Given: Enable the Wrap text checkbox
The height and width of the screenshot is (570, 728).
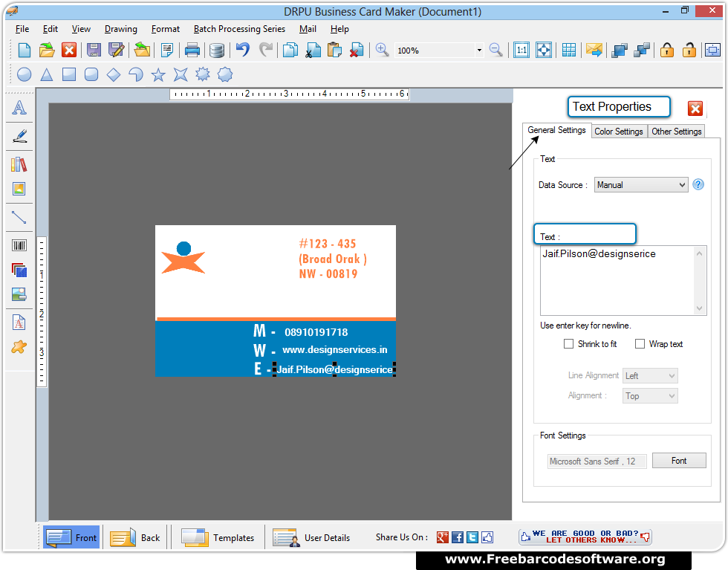Looking at the screenshot, I should coord(640,344).
